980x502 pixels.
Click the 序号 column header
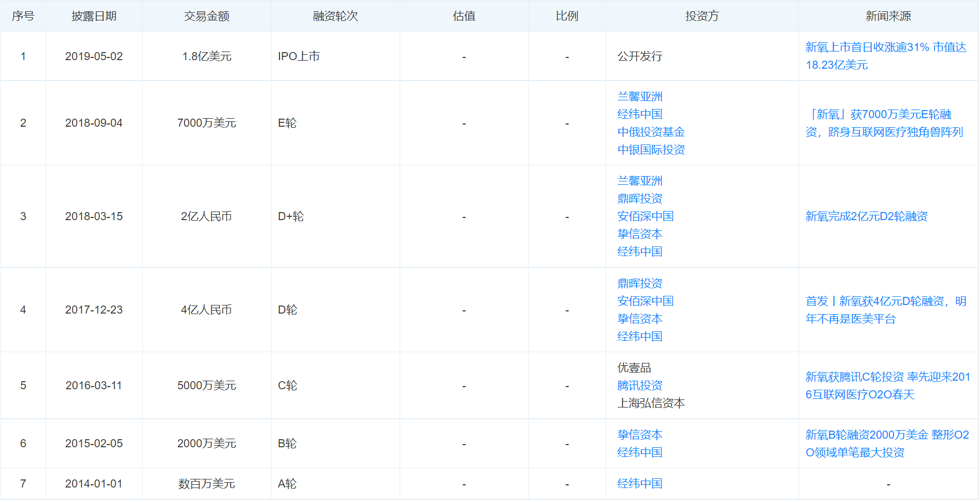click(23, 16)
